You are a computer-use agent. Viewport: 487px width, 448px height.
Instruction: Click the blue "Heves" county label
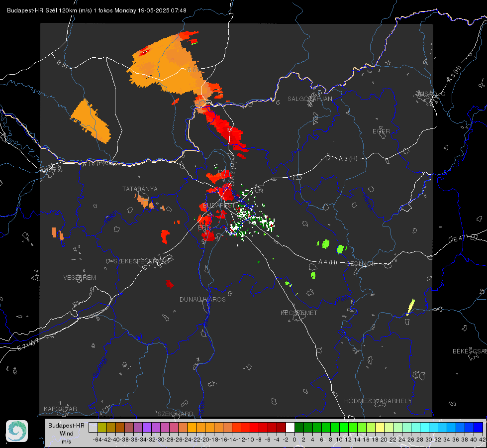click(x=368, y=202)
